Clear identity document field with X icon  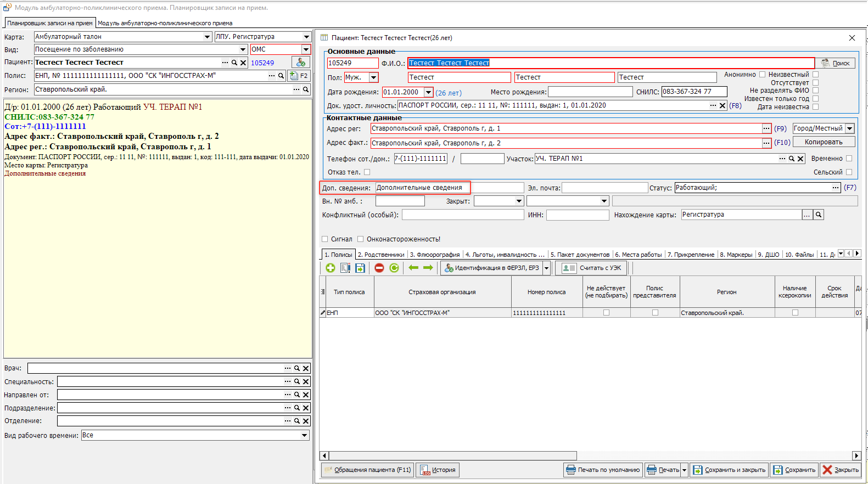723,105
